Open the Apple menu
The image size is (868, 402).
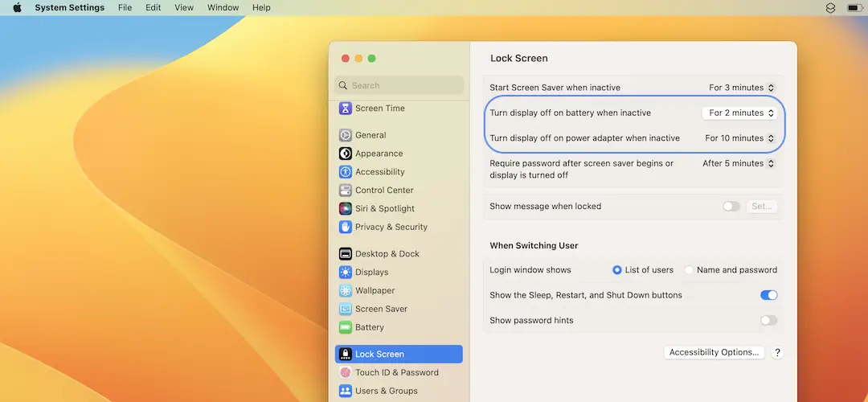tap(17, 8)
